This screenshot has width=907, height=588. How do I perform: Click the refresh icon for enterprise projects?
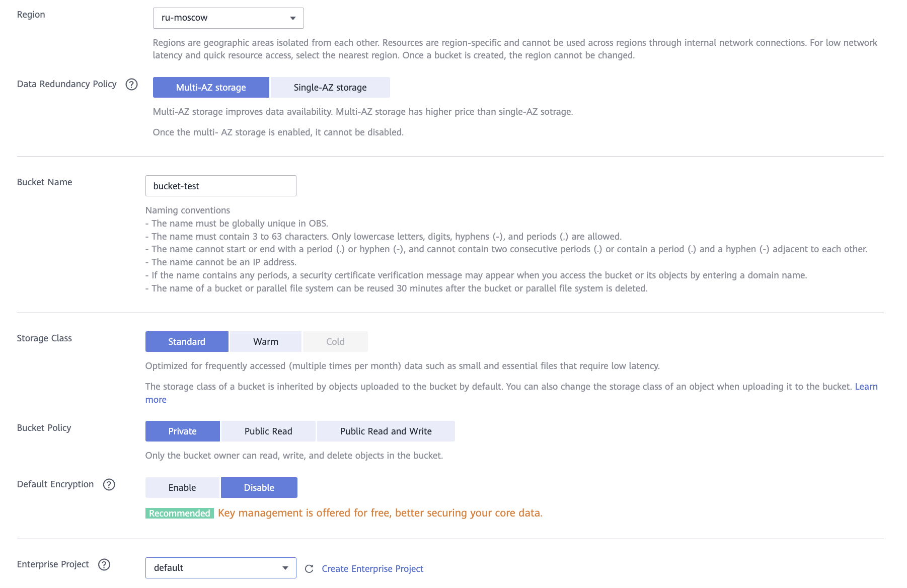click(x=309, y=568)
